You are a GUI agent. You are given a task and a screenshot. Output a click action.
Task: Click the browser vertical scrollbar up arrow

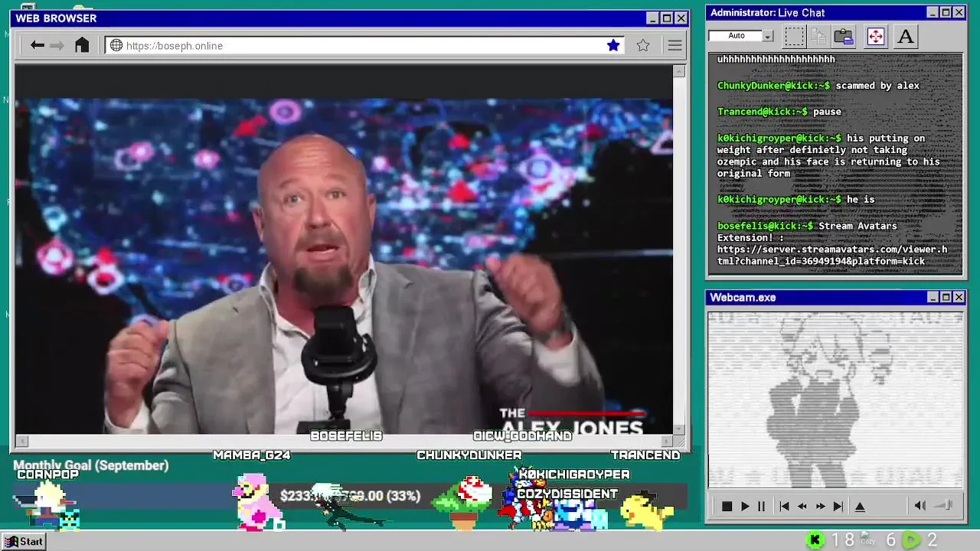pyautogui.click(x=679, y=71)
